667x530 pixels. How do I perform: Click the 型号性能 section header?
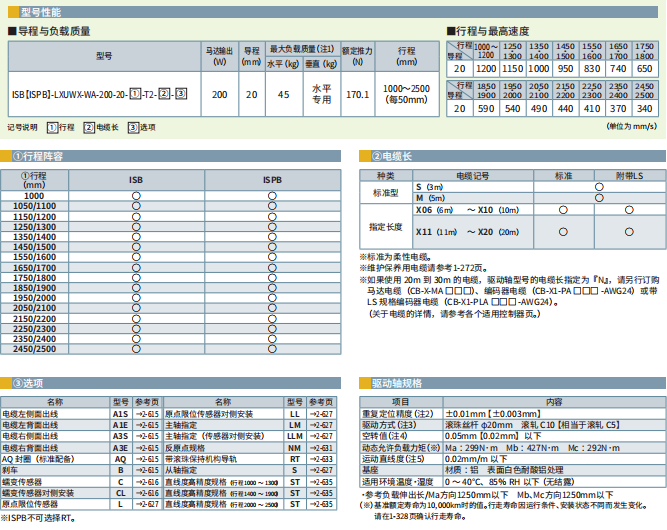click(333, 12)
